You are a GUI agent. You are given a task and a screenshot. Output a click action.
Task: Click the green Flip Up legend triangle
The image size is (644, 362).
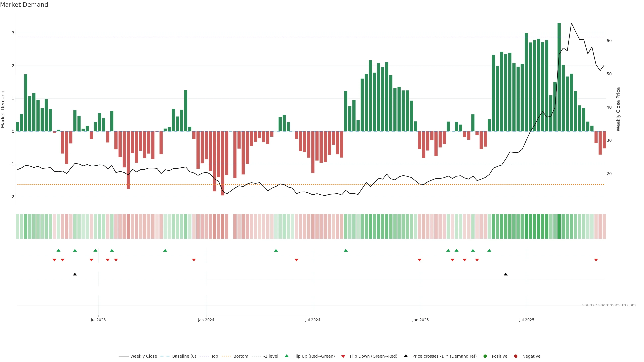point(287,356)
